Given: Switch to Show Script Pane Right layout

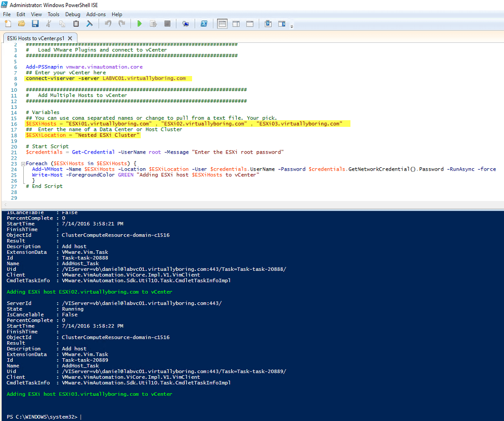Looking at the screenshot, I should (x=236, y=23).
